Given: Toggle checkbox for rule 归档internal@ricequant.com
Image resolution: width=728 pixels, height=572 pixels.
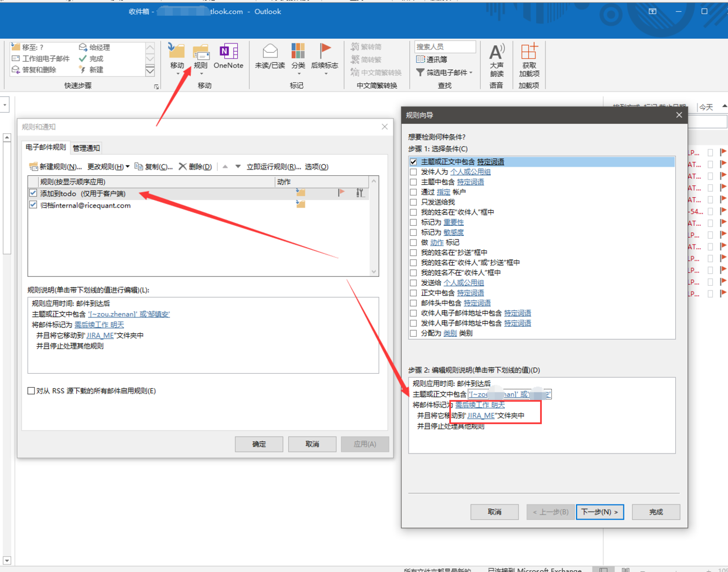Looking at the screenshot, I should click(x=33, y=205).
